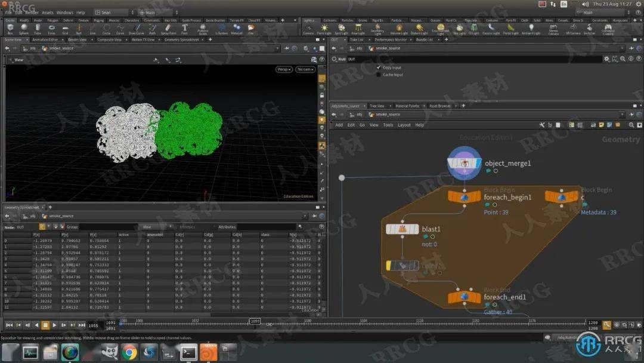The height and width of the screenshot is (363, 644).
Task: Select the Sphere shelf tool
Action: tap(24, 29)
